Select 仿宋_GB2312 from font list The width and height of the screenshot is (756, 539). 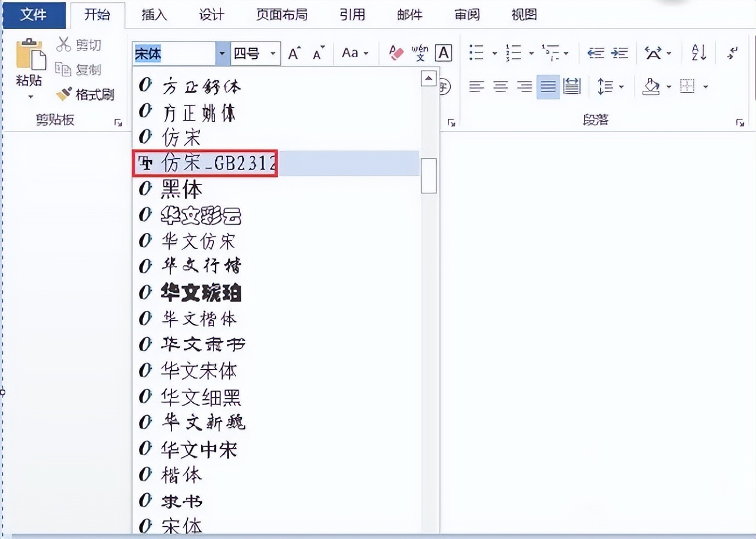[218, 164]
